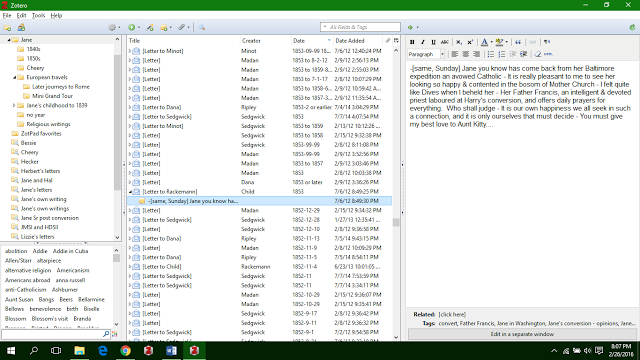Align note text right
640x360 pixels.
coord(476,54)
